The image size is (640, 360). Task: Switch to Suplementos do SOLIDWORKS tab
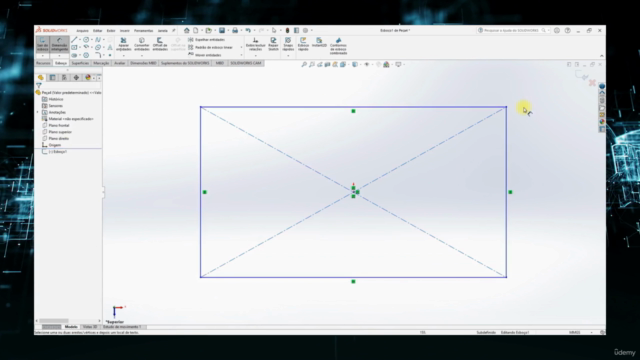click(x=185, y=63)
